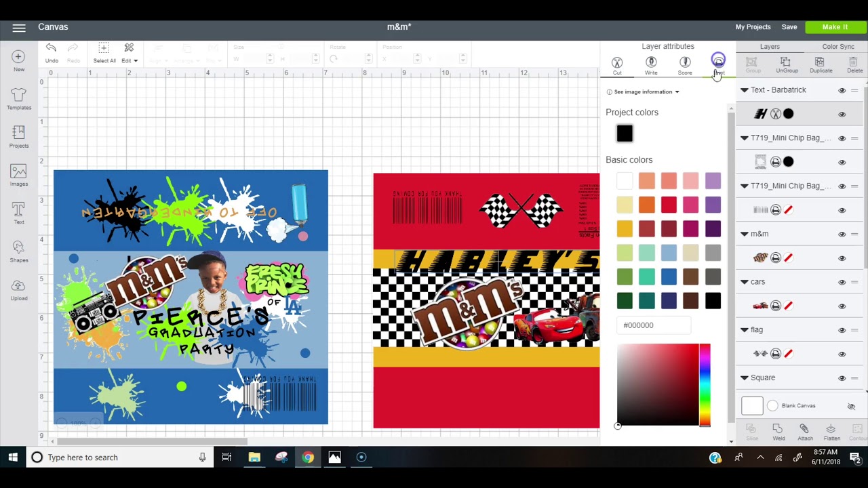Select the black project color swatch

click(625, 134)
